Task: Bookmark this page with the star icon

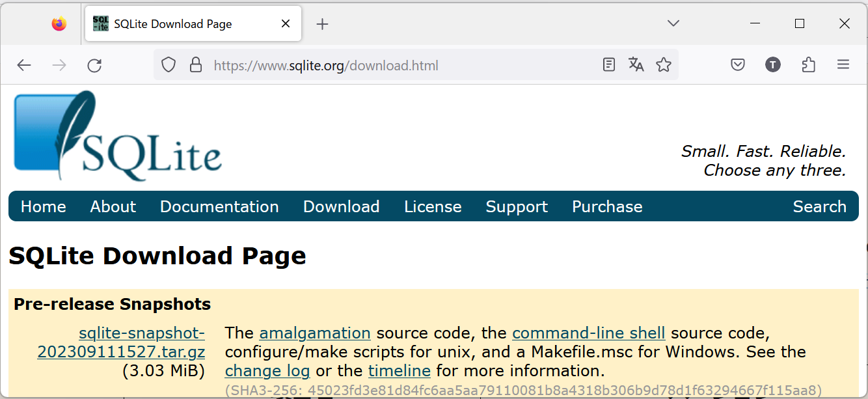Action: point(663,65)
